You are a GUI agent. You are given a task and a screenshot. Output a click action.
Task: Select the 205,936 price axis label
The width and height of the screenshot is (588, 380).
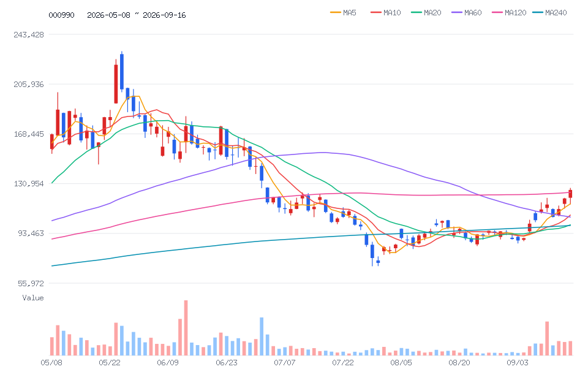pos(29,85)
